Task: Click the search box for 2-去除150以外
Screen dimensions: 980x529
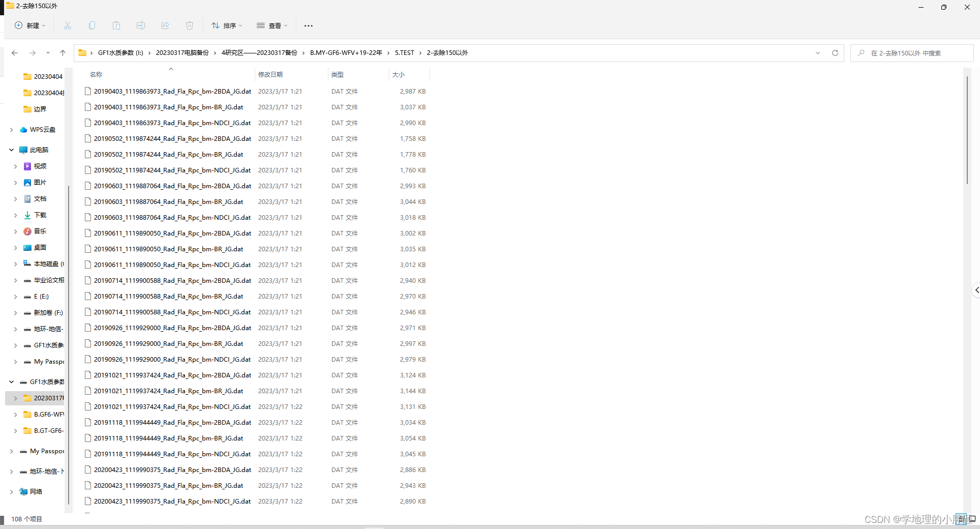Action: pyautogui.click(x=912, y=53)
